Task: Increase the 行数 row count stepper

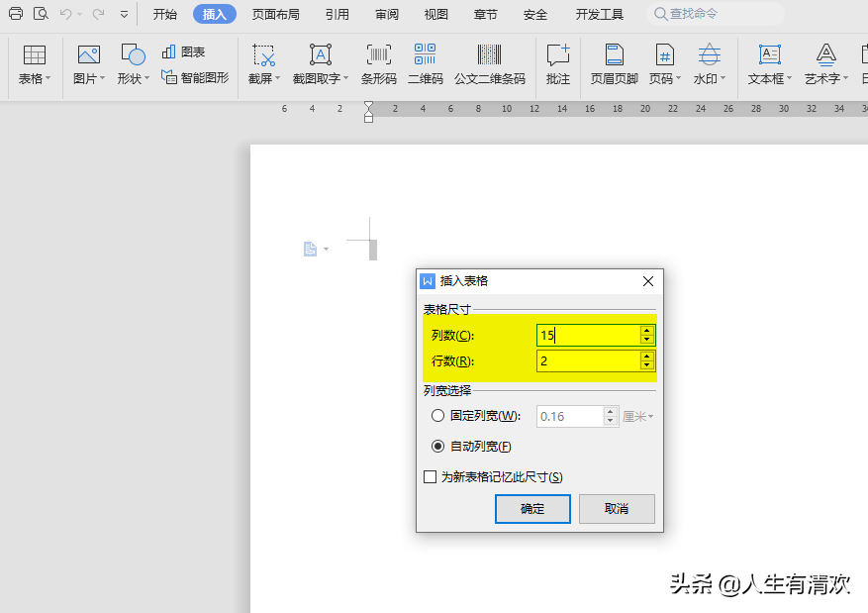Action: 646,357
